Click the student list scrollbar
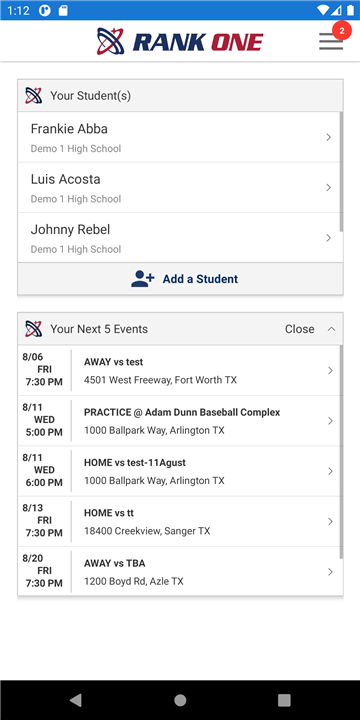This screenshot has width=360, height=720. (x=341, y=171)
